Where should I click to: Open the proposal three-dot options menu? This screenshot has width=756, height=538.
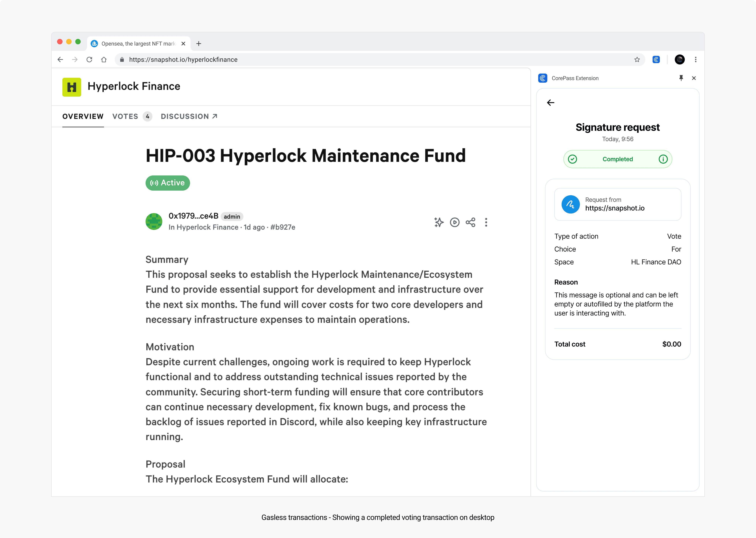click(x=486, y=222)
